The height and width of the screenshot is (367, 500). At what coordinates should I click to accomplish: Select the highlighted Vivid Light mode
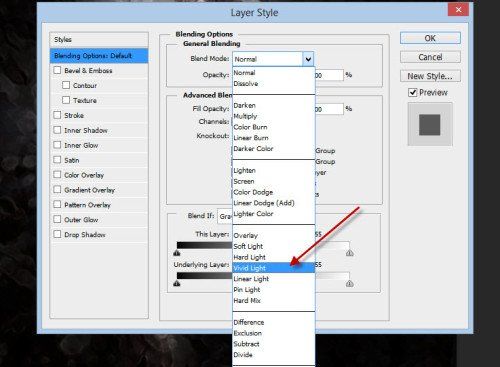coord(274,268)
